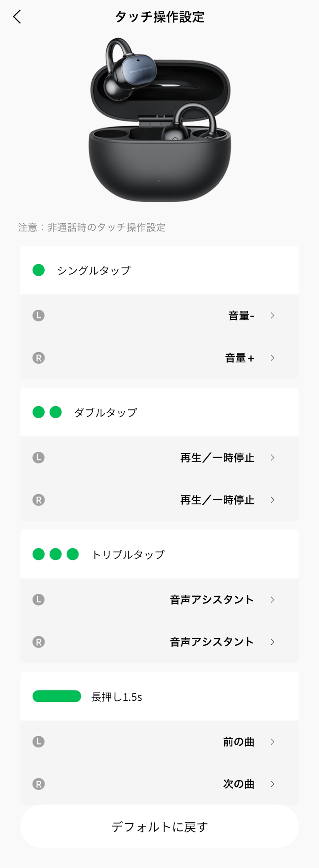Open the right single-tap 音量+ chevron
The width and height of the screenshot is (319, 868).
pyautogui.click(x=272, y=358)
